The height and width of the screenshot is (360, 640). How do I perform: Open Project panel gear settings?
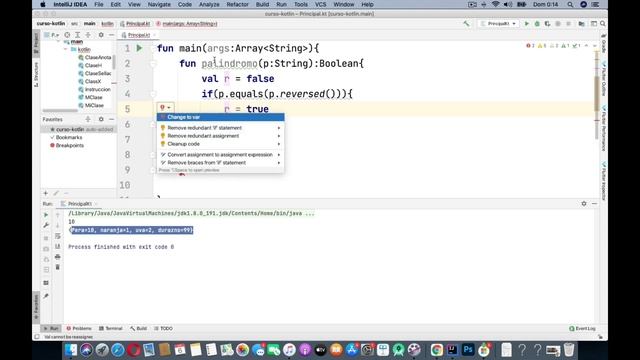click(101, 35)
